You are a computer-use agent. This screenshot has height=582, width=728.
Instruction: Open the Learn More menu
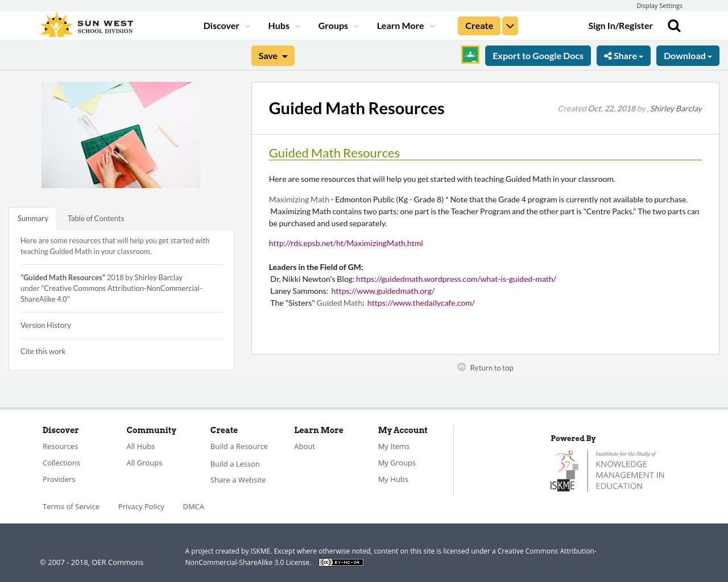(x=401, y=25)
